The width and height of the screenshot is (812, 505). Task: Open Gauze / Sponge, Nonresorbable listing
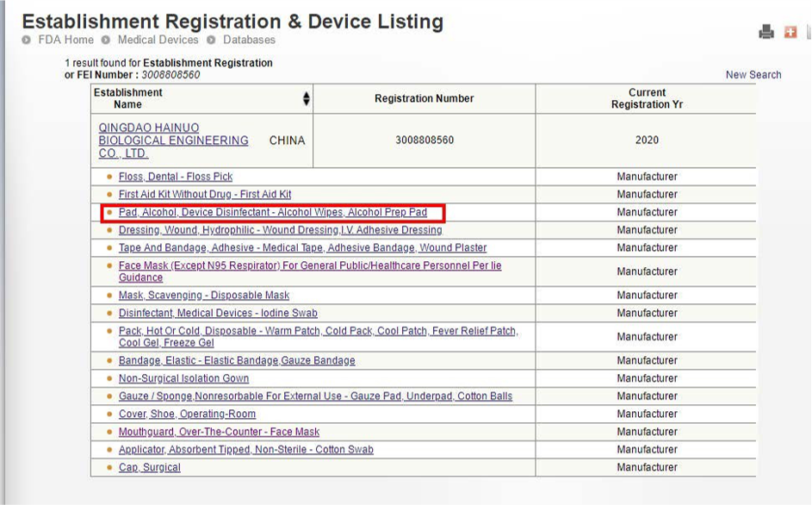315,396
